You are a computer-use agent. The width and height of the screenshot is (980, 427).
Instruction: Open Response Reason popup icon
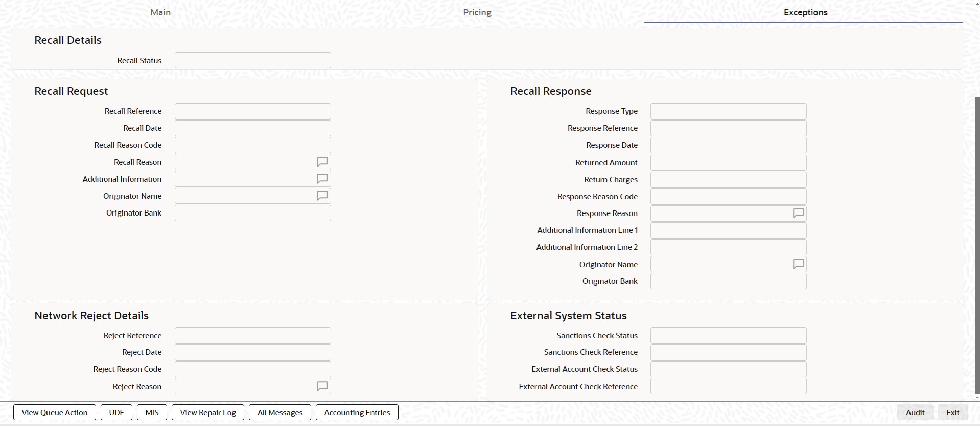(x=798, y=213)
